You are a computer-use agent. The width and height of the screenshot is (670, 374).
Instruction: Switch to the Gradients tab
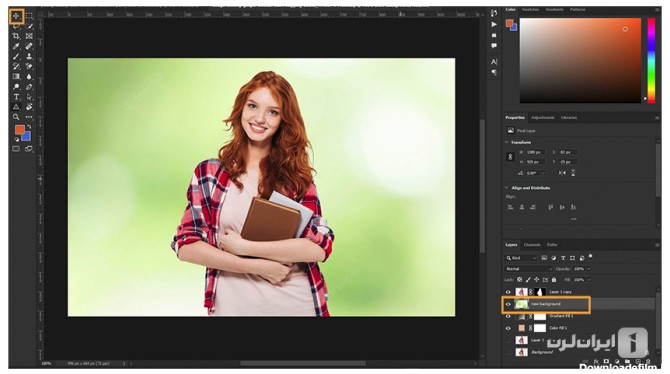point(554,9)
